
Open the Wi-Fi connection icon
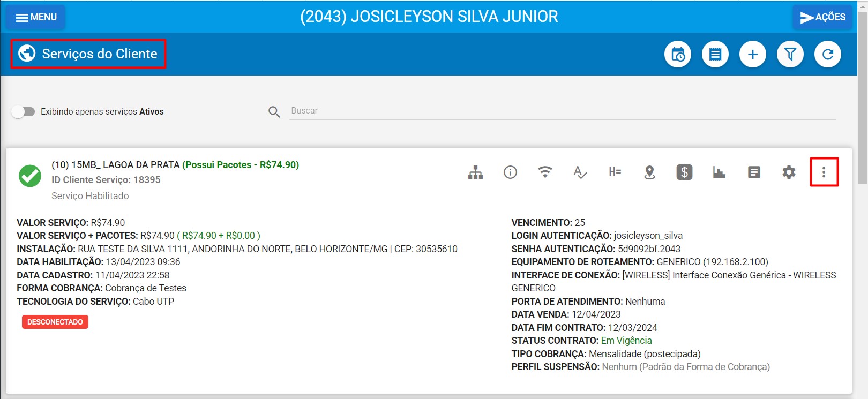point(545,172)
